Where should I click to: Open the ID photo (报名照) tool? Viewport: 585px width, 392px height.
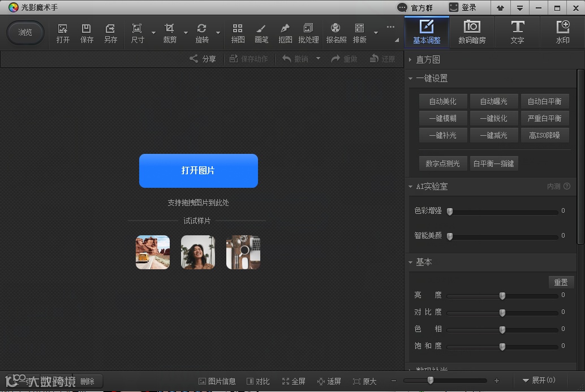pos(336,33)
